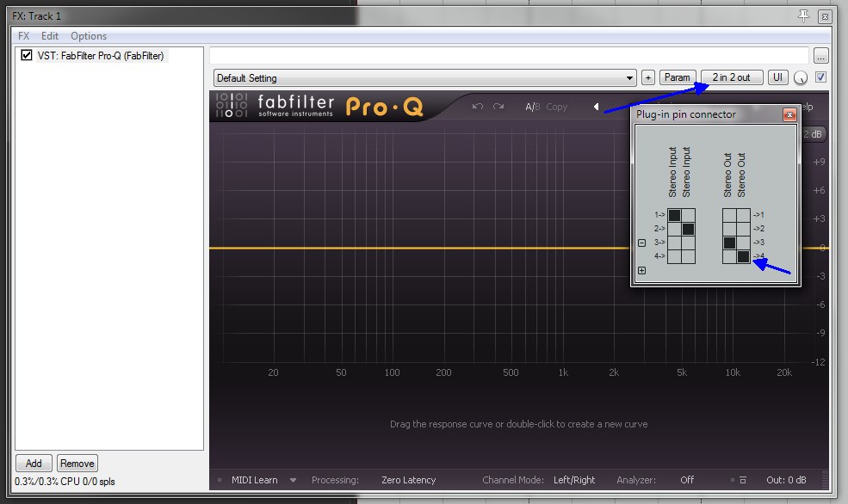The height and width of the screenshot is (504, 848).
Task: Undo the last Pro-Q edit
Action: click(x=477, y=107)
